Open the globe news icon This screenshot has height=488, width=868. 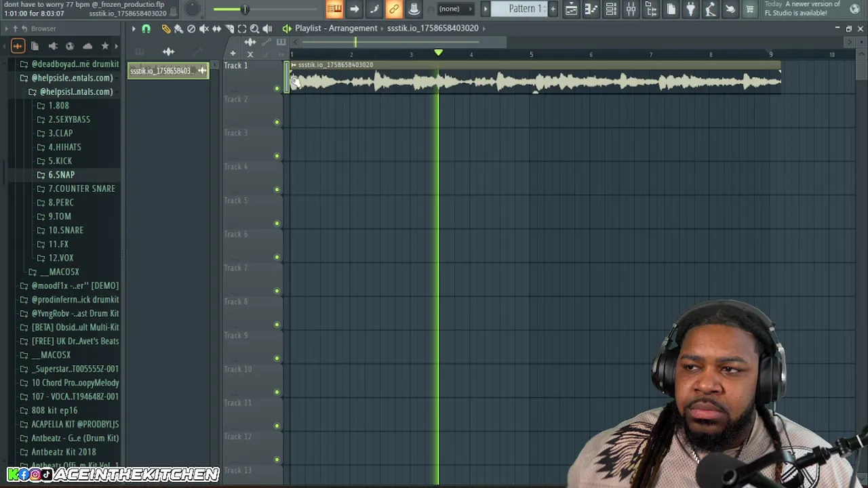pos(854,9)
